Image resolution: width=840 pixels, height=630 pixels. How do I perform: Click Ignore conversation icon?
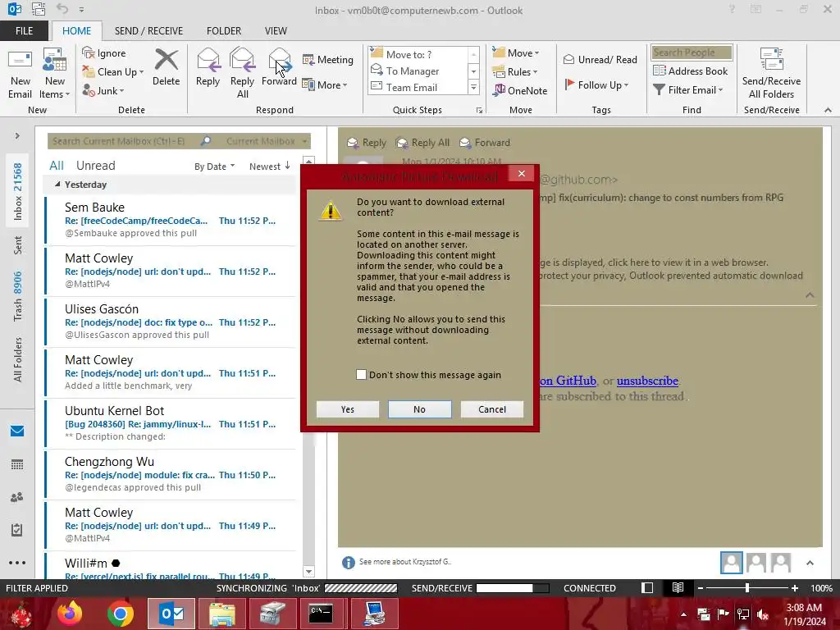[104, 53]
